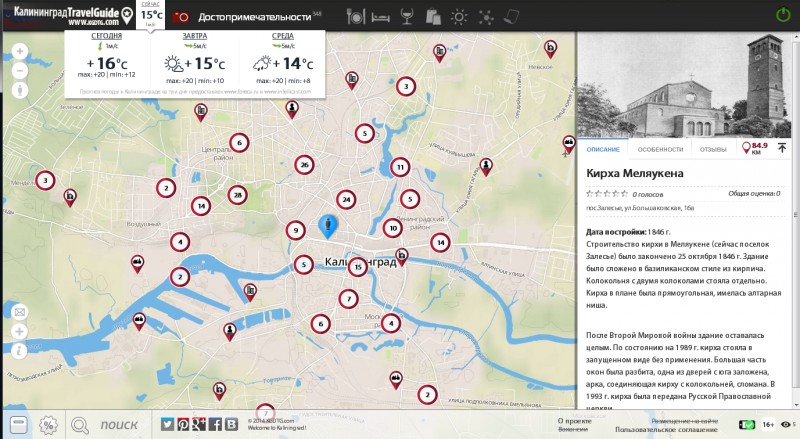Screen dimensions: 800x439
Task: Switch to the Описание tab
Action: 603,150
